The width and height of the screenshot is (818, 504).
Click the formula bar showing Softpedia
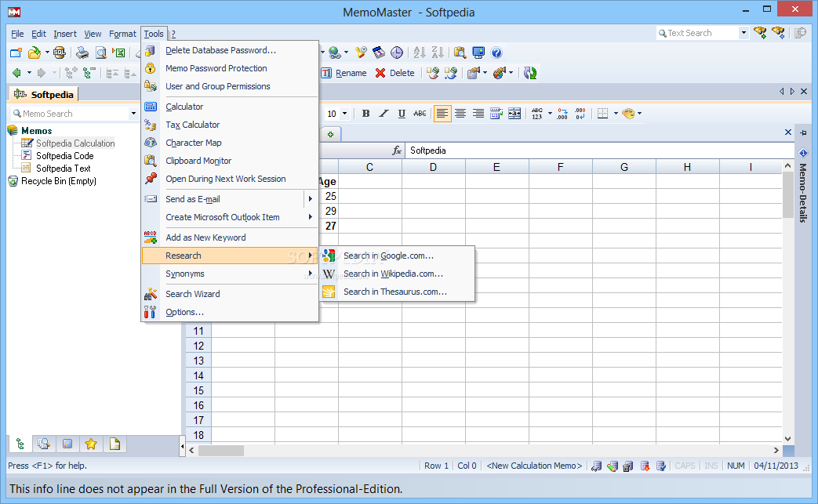[x=600, y=150]
